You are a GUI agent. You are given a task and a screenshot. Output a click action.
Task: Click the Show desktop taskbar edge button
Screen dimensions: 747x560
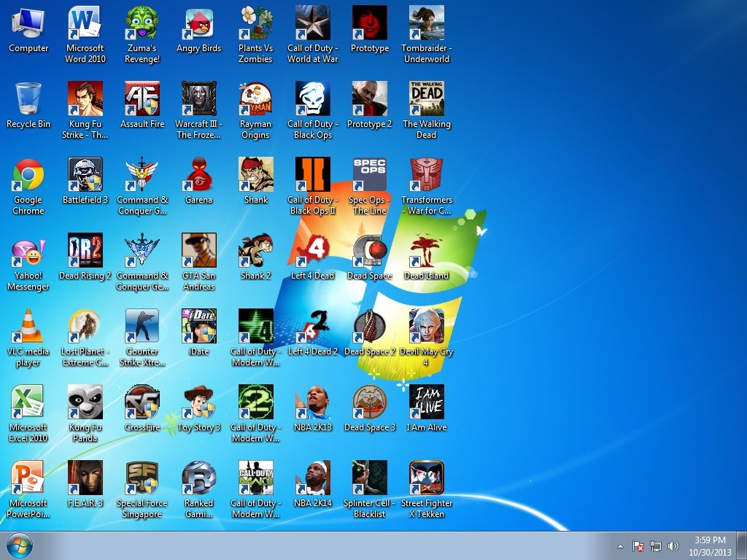tap(742, 545)
